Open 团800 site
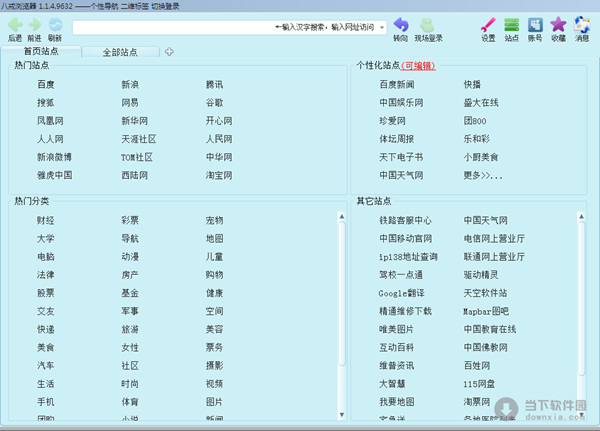The width and height of the screenshot is (600, 431). (x=475, y=121)
